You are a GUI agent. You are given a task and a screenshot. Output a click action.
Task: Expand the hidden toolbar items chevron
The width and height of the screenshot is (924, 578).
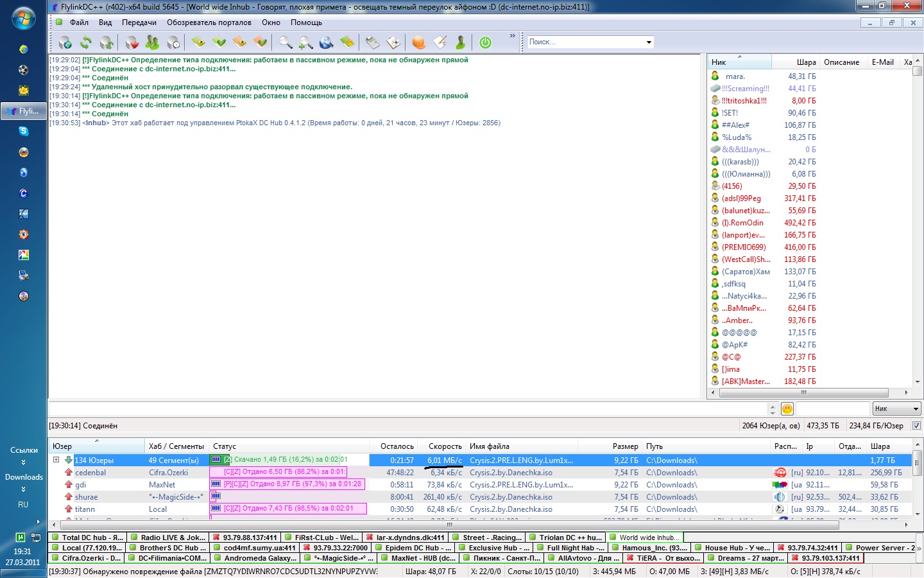coord(512,36)
